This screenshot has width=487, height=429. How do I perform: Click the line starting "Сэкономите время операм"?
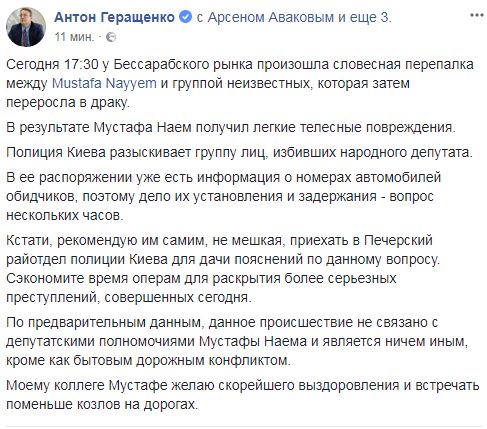coord(201,278)
